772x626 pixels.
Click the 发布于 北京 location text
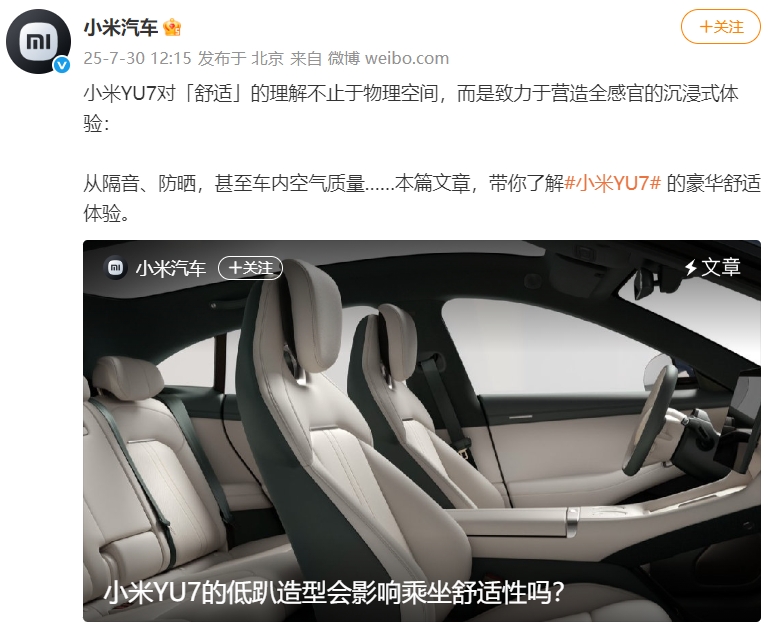[241, 58]
